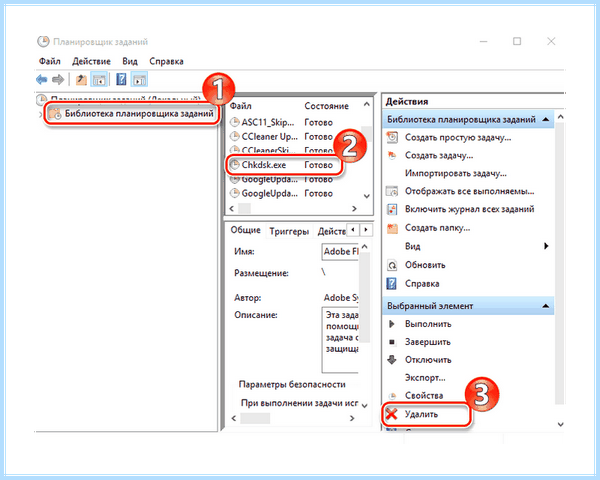The image size is (600, 480).
Task: Click details panel horizontal scroll-left arrow
Action: click(234, 418)
